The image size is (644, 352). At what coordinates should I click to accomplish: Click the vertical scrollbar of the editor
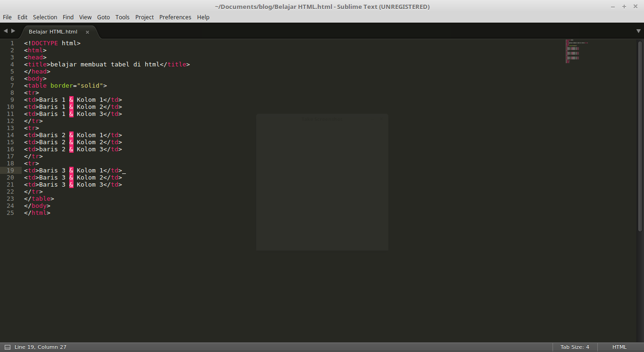click(x=640, y=137)
